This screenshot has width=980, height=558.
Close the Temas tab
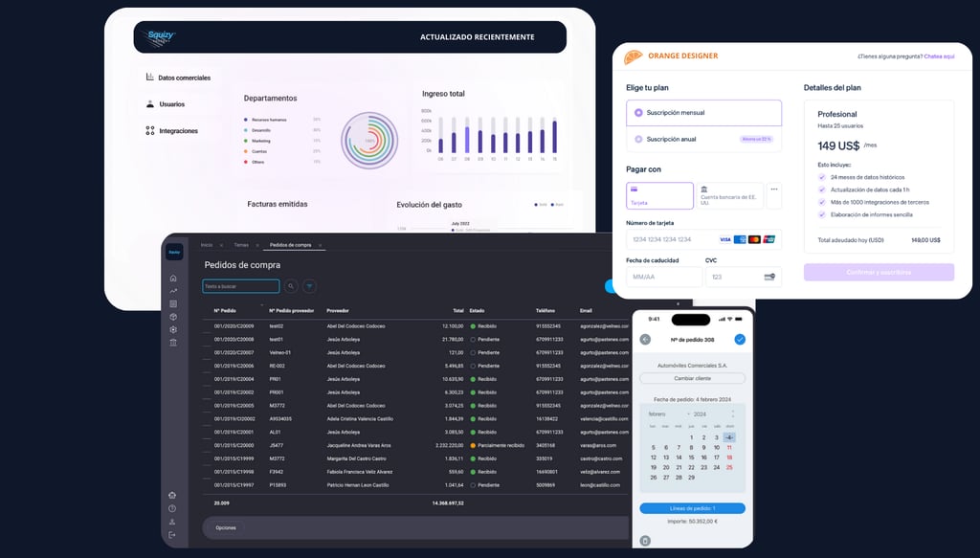[x=256, y=245]
